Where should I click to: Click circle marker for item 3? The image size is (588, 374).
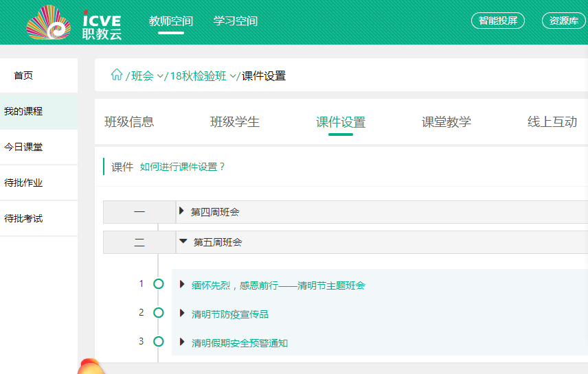point(159,342)
